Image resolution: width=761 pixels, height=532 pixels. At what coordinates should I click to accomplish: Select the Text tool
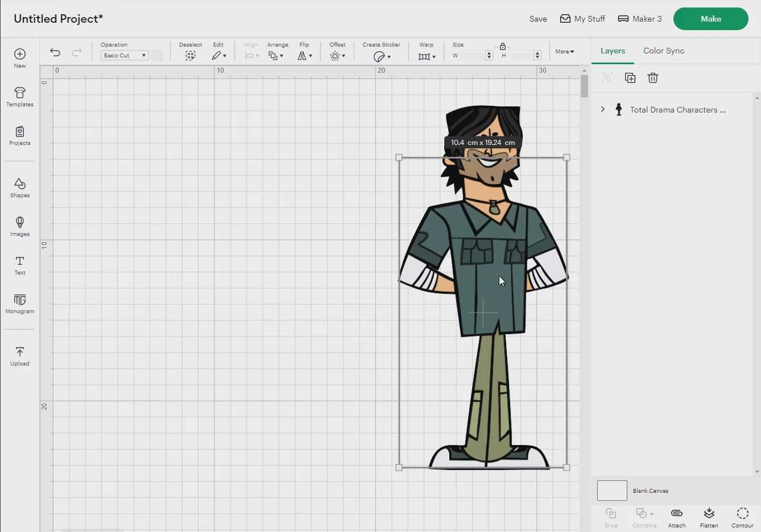click(20, 265)
